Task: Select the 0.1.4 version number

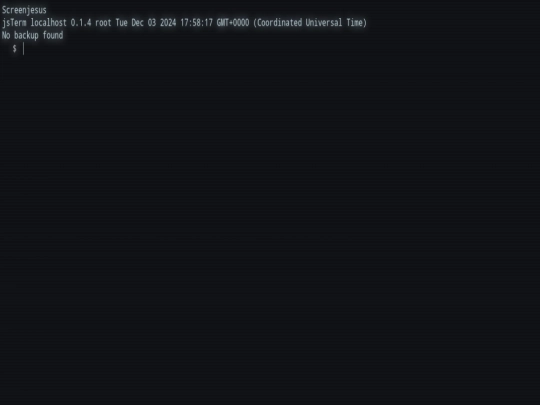Action: point(81,23)
